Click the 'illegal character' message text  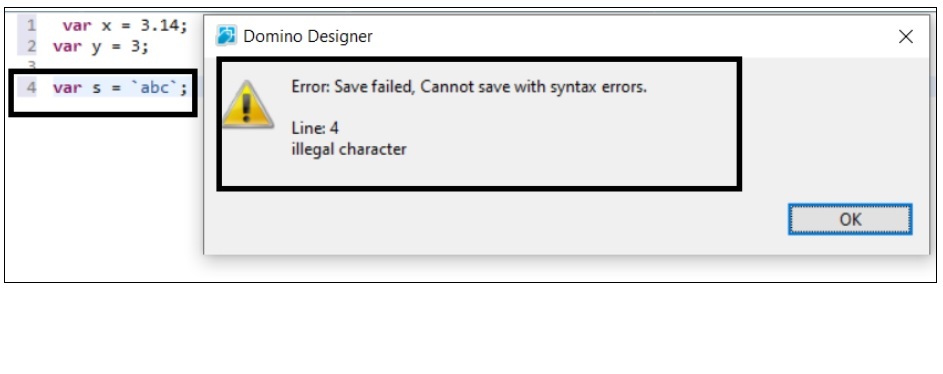pos(349,149)
